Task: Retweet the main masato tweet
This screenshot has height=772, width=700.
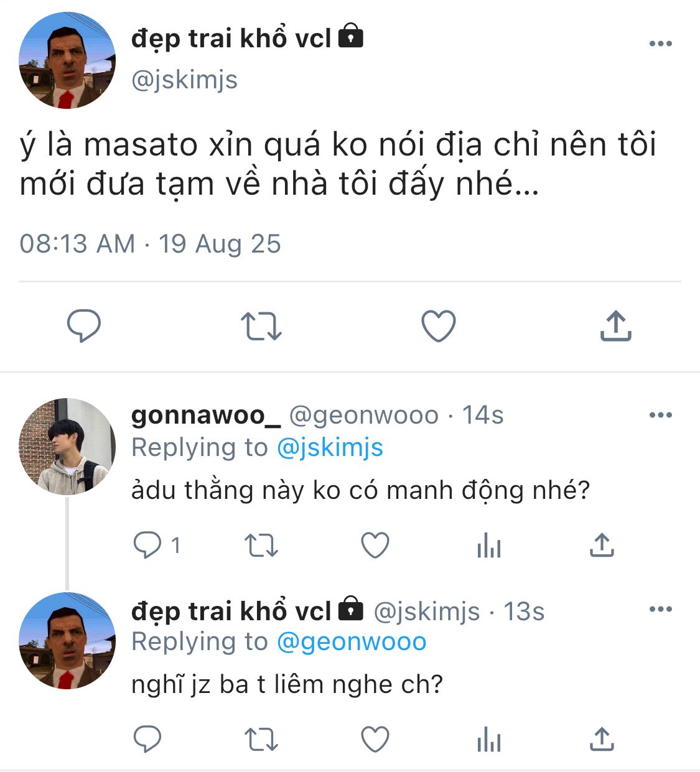Action: [261, 327]
